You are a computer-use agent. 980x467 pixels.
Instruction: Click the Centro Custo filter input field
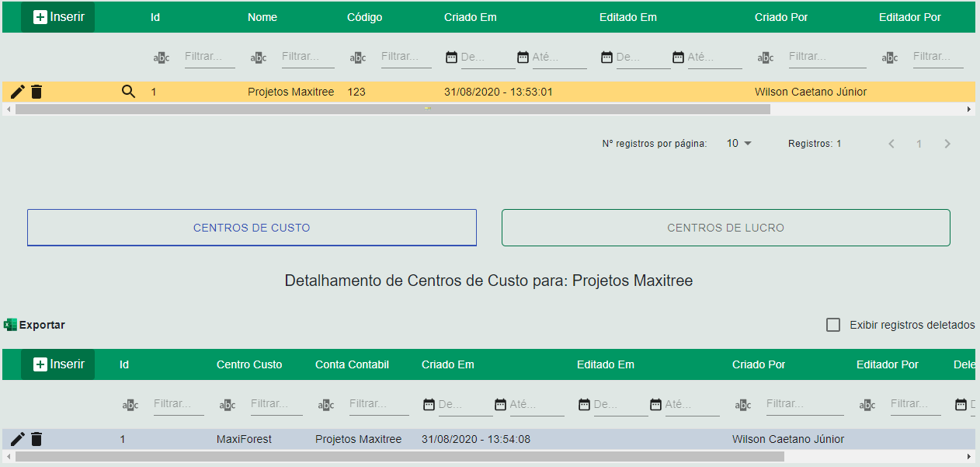(277, 404)
